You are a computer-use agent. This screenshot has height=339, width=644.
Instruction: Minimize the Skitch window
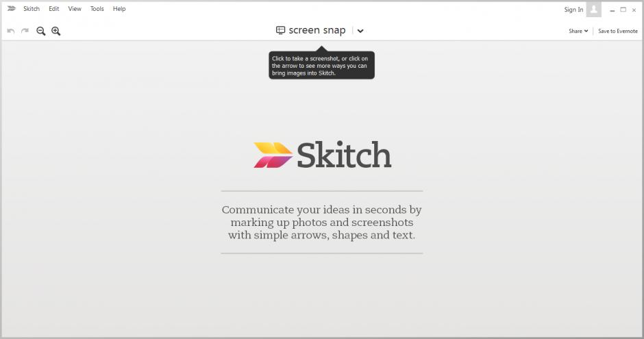612,10
